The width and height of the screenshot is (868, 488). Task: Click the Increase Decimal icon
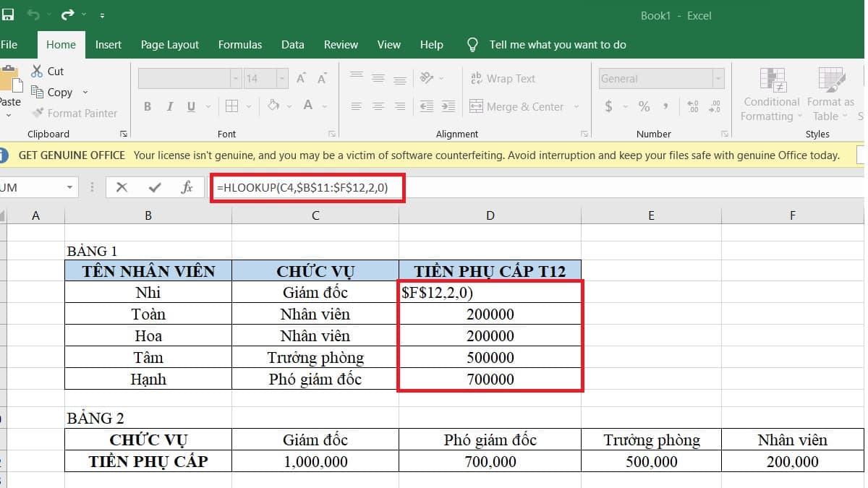pyautogui.click(x=692, y=106)
